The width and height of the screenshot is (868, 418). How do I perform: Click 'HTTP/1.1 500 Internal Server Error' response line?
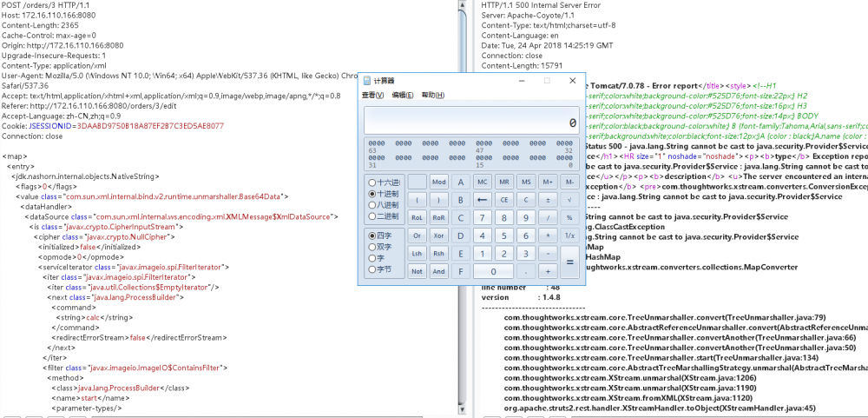point(540,5)
